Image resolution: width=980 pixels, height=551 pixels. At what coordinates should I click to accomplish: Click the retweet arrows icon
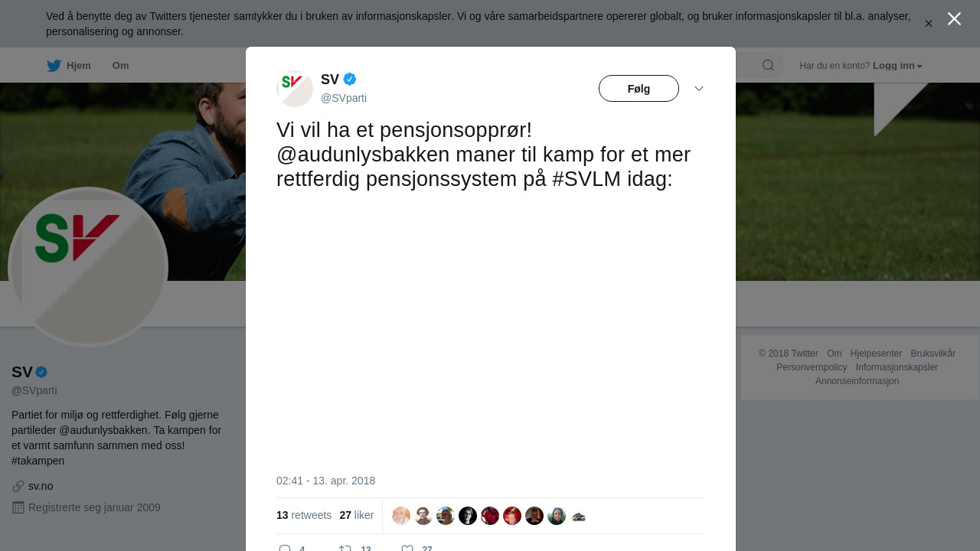tap(345, 548)
